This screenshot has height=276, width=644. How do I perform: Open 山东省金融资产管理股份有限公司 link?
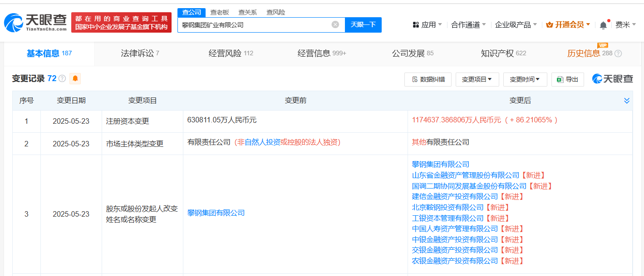click(x=465, y=175)
